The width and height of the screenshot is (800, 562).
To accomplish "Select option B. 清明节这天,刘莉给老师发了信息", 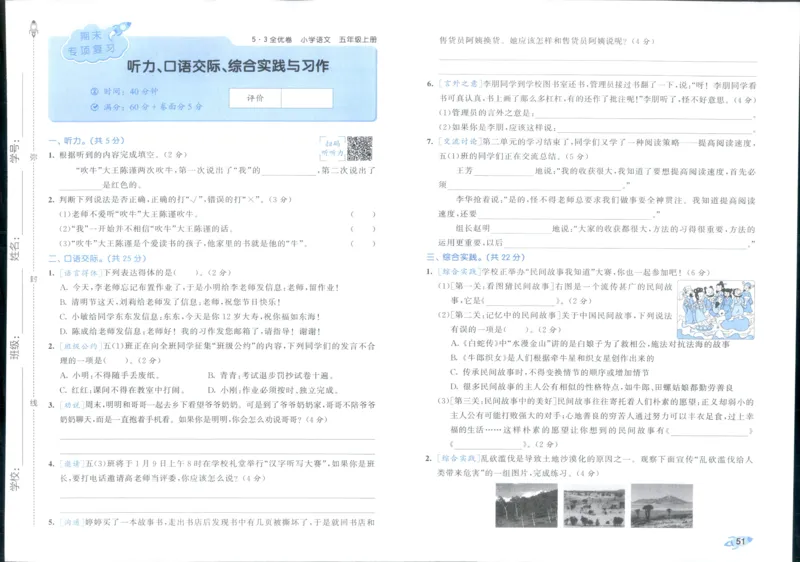I will (x=170, y=302).
